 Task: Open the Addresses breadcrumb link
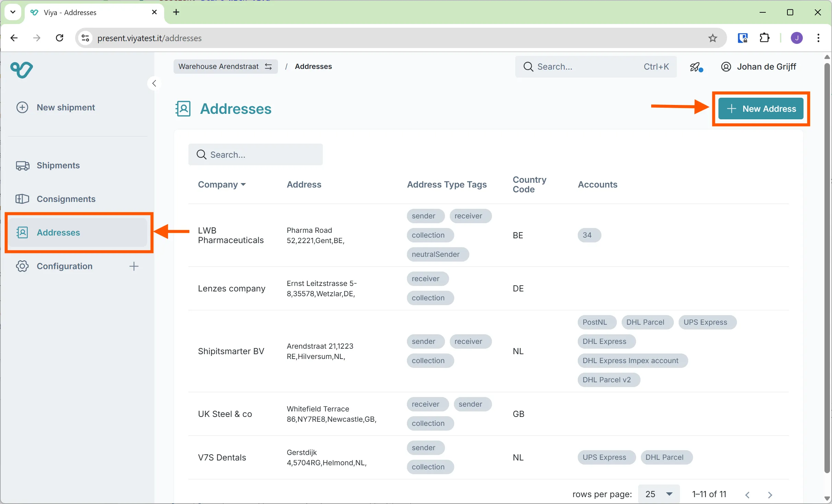[x=313, y=67]
